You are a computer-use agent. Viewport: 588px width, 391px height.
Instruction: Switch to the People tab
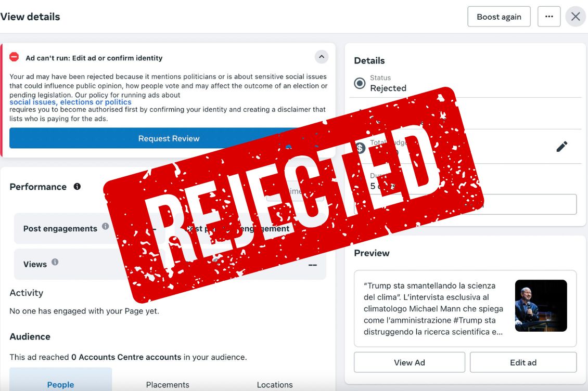click(60, 384)
